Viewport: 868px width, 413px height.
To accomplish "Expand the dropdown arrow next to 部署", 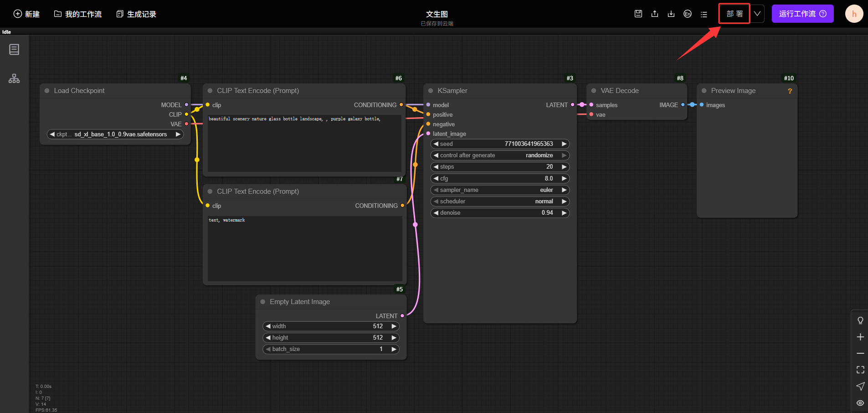I will tap(757, 14).
